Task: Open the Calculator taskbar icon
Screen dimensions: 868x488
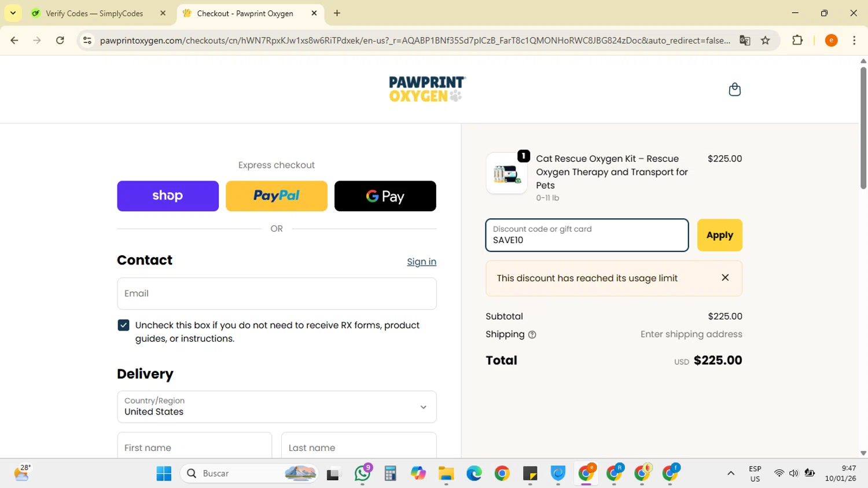Action: pos(391,474)
